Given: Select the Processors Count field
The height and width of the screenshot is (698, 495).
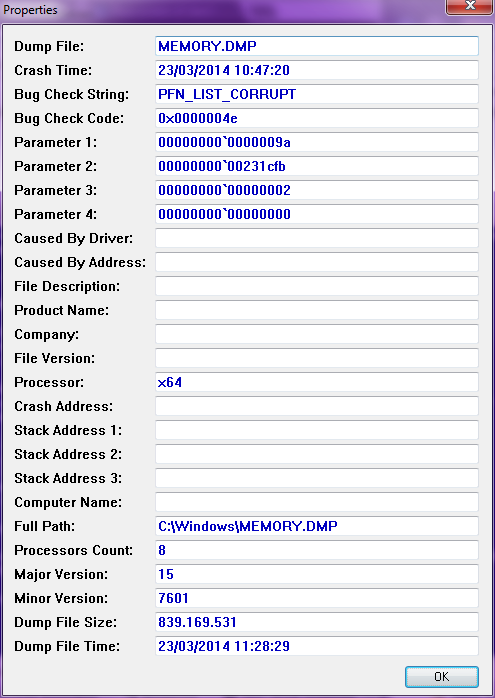Looking at the screenshot, I should coord(317,551).
